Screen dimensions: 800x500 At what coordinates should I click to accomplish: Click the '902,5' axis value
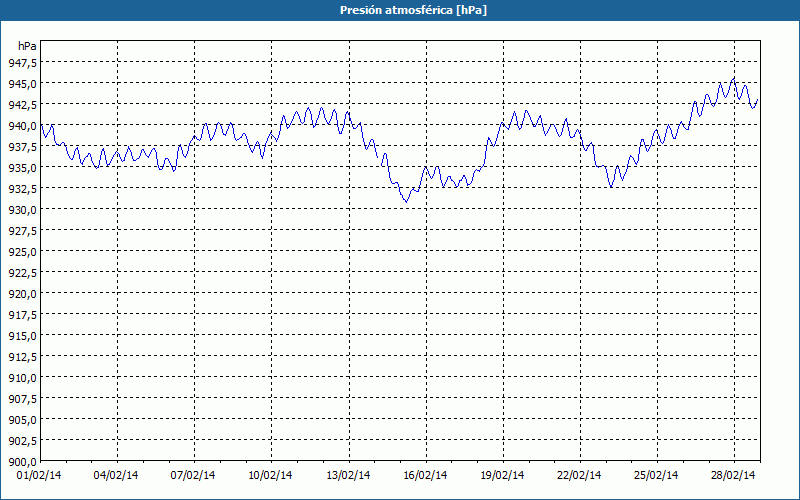(23, 440)
